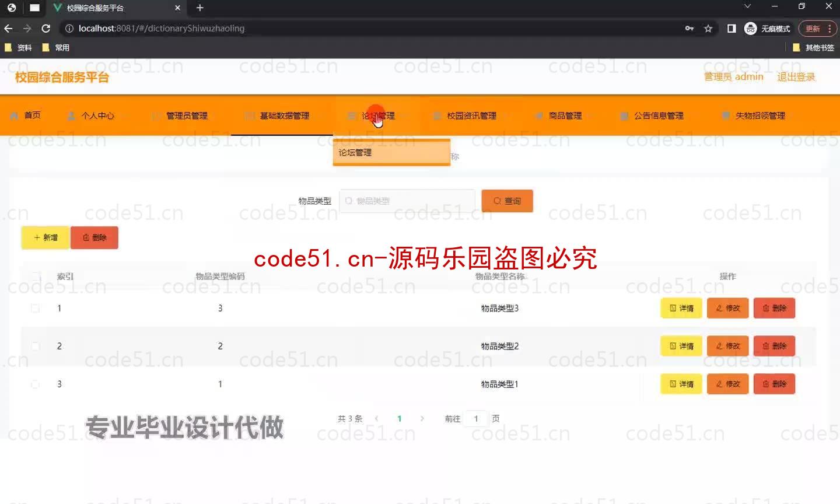Image resolution: width=840 pixels, height=504 pixels.
Task: Click the batch 删除 button beside 新增
Action: coord(94,237)
